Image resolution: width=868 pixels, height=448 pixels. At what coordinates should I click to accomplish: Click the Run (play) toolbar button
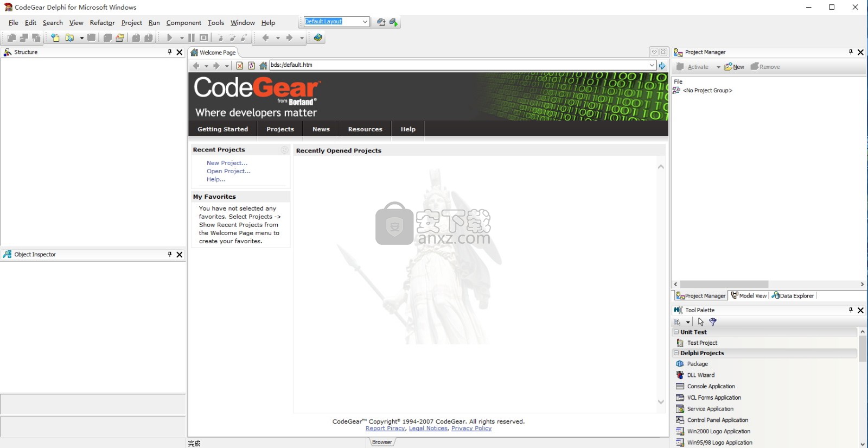click(x=170, y=37)
